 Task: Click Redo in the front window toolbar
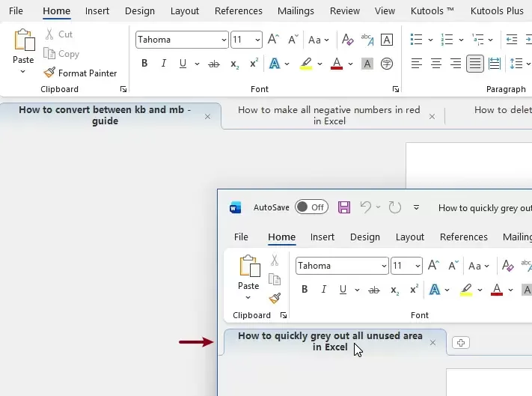tap(395, 207)
